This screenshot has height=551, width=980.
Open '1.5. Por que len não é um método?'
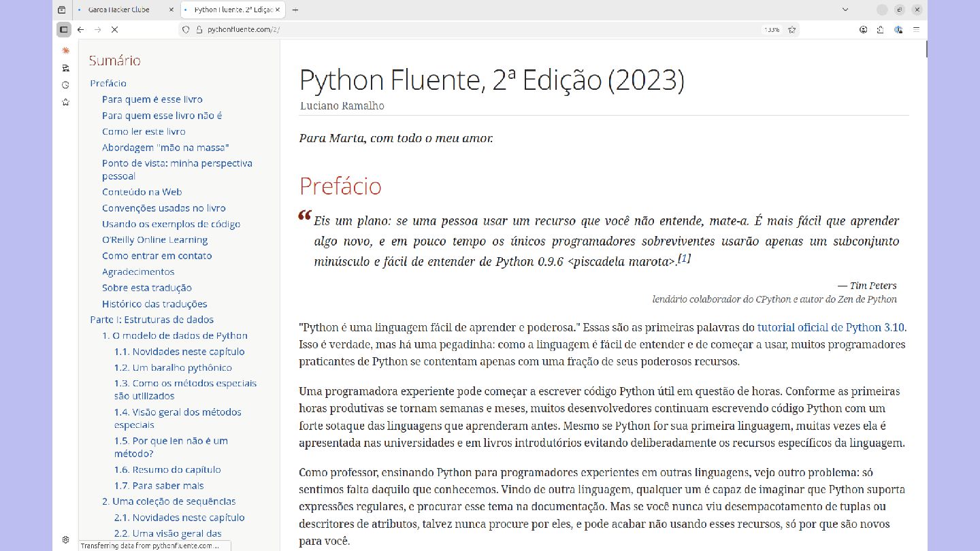pos(171,447)
